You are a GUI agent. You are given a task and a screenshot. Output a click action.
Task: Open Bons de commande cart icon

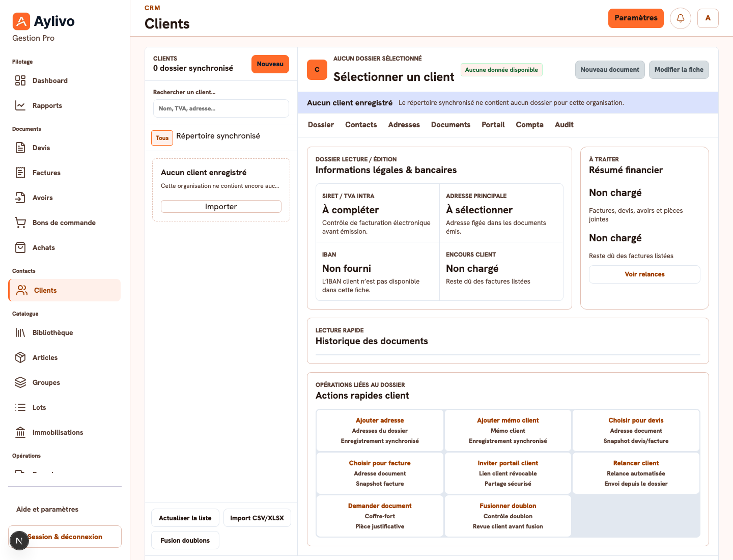click(x=20, y=222)
